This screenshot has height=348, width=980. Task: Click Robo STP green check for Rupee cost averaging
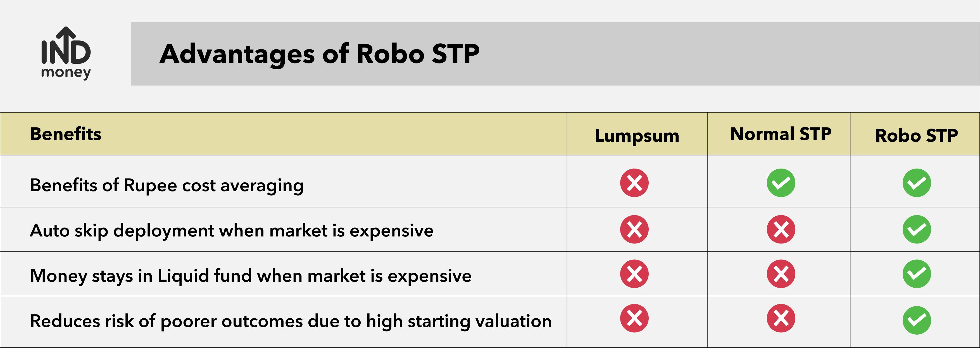point(917,183)
